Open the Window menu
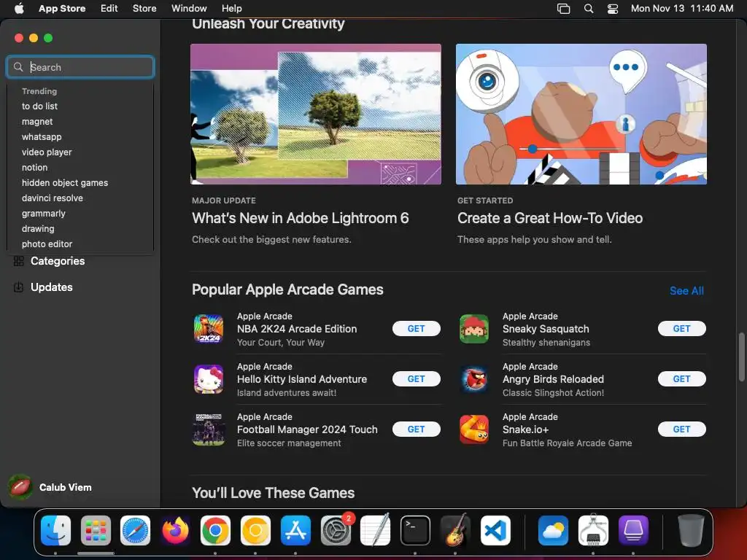 (x=189, y=8)
